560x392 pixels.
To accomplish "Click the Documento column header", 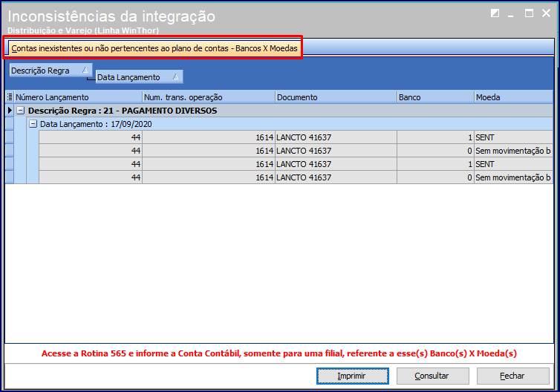I will coord(336,97).
